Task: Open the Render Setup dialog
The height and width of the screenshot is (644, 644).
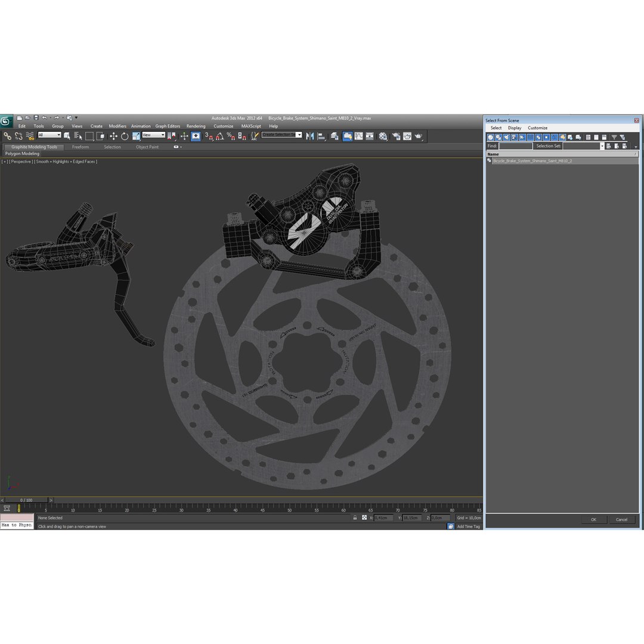Action: pyautogui.click(x=396, y=136)
